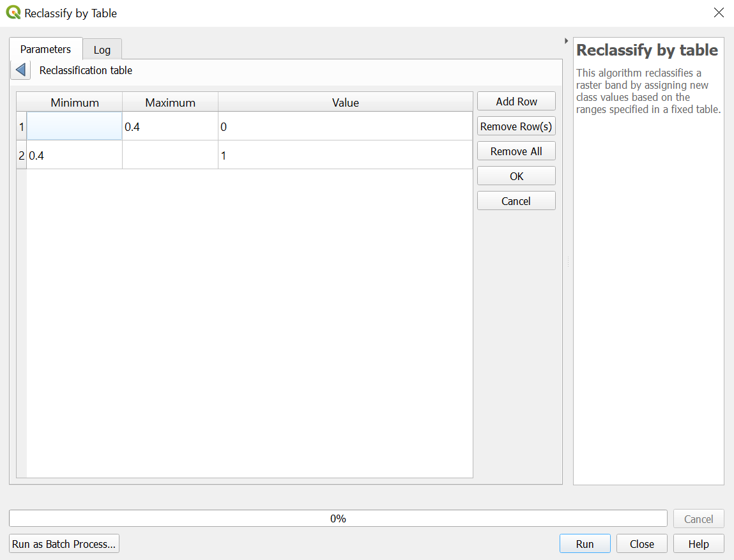
Task: Confirm the table with OK
Action: pyautogui.click(x=516, y=176)
